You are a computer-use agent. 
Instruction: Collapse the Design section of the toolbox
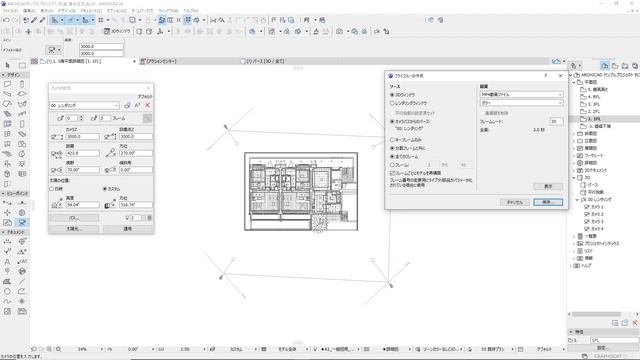(3, 75)
